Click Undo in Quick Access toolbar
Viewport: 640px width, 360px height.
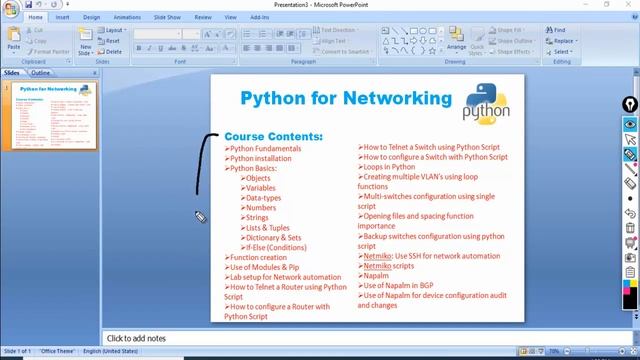click(39, 4)
